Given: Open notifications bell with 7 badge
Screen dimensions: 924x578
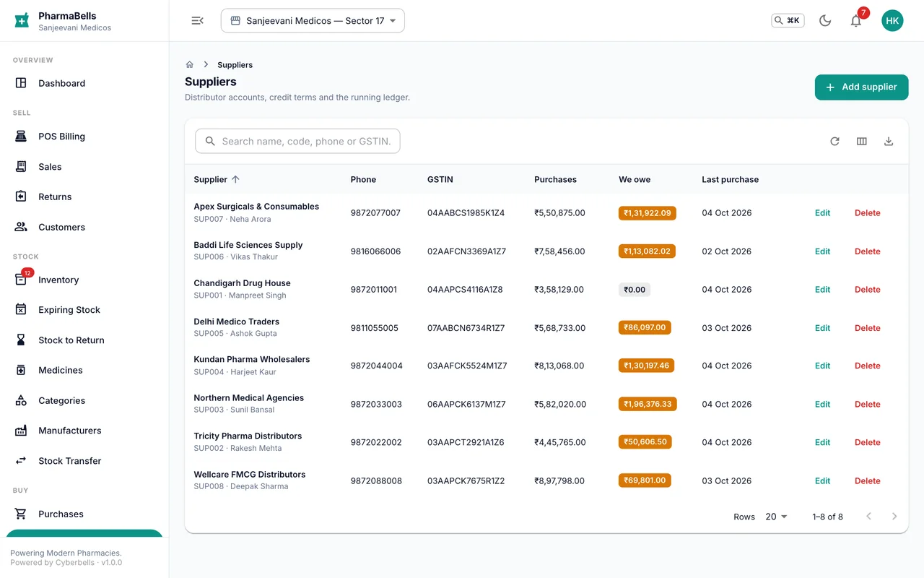Looking at the screenshot, I should [x=856, y=20].
